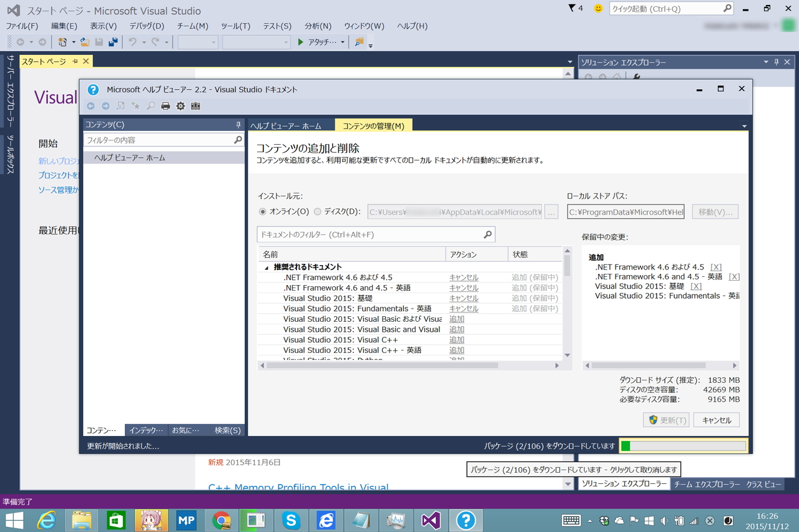Add current page to favorites star icon
This screenshot has height=532, width=799.
click(135, 105)
